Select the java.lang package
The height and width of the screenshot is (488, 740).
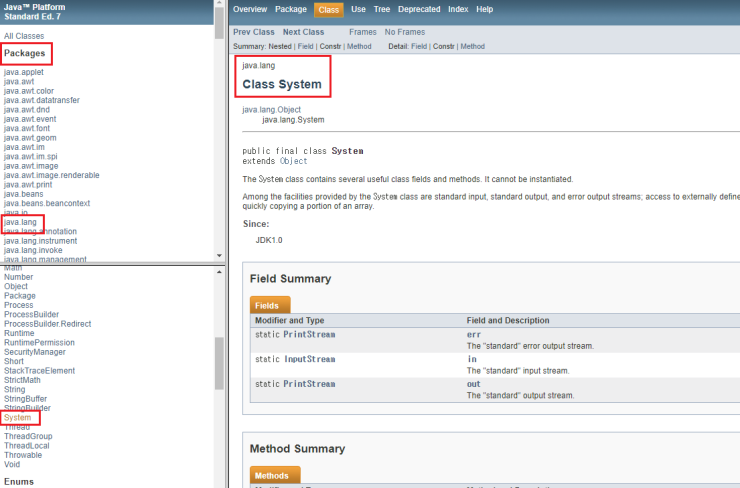tap(20, 222)
